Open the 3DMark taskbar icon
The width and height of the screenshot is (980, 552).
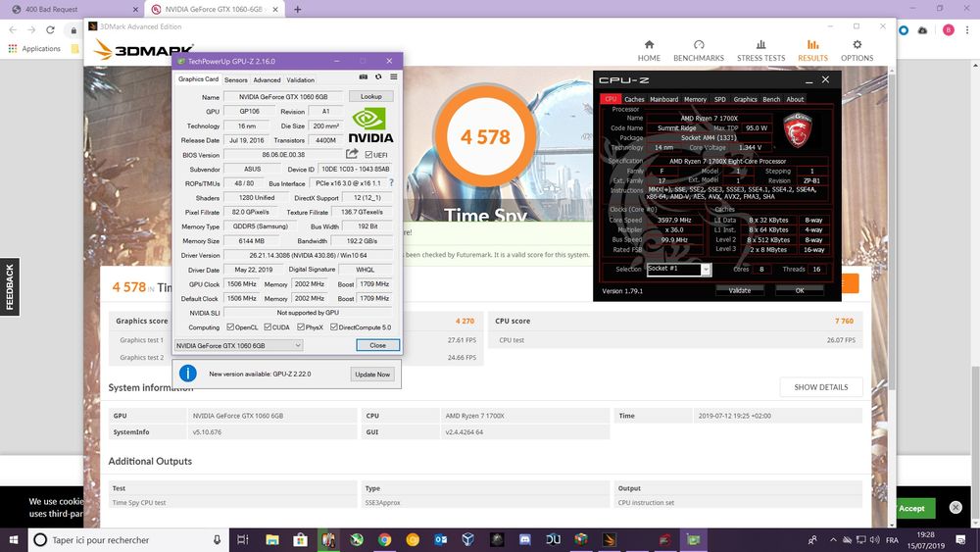coord(610,539)
